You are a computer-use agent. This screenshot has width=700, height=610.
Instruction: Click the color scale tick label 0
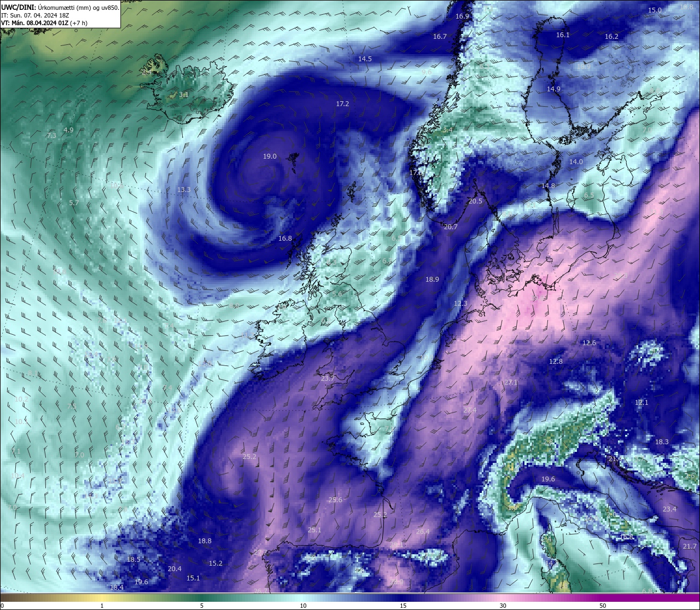click(x=2, y=606)
